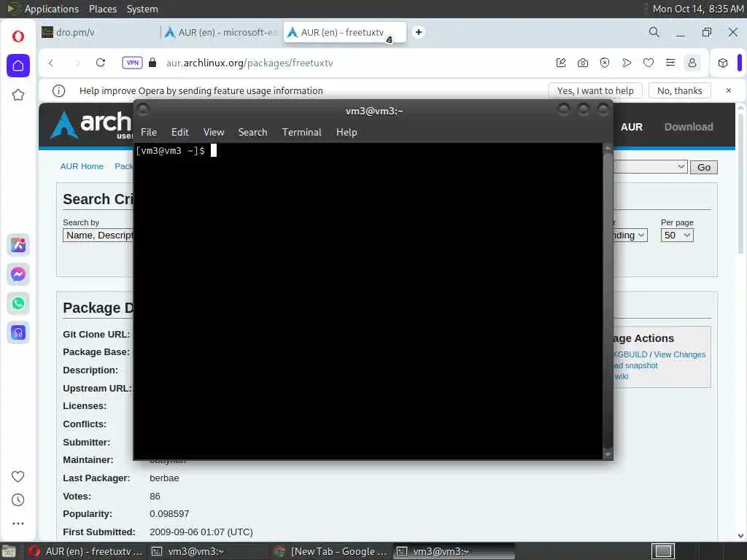This screenshot has width=747, height=560.
Task: Open a new tab with plus button
Action: click(x=418, y=32)
